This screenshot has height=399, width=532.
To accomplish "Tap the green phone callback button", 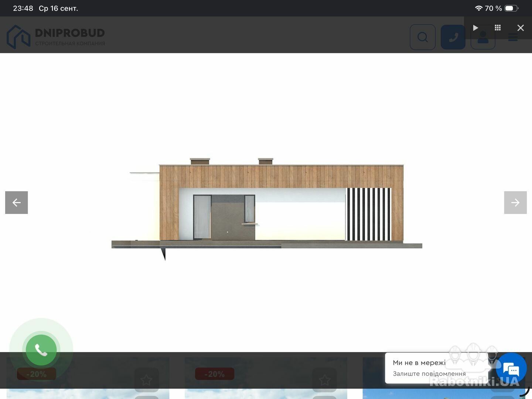I will coord(41,350).
